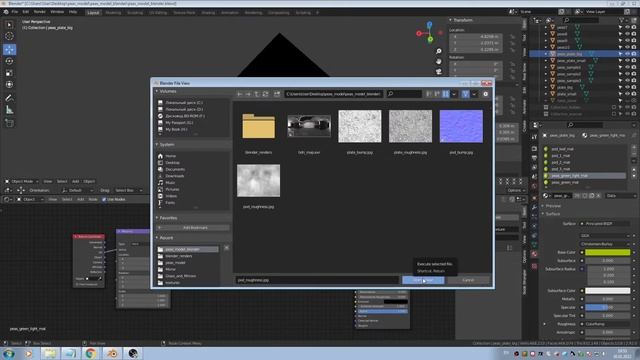
Task: Select the Annotate tool
Action: (x=9, y=98)
